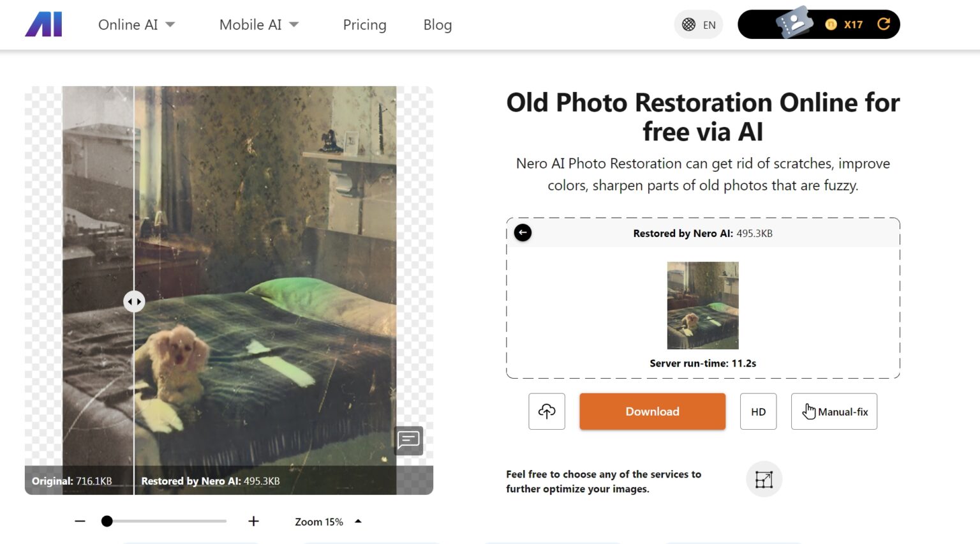Click the restored photo thumbnail preview
The height and width of the screenshot is (544, 980).
(702, 305)
